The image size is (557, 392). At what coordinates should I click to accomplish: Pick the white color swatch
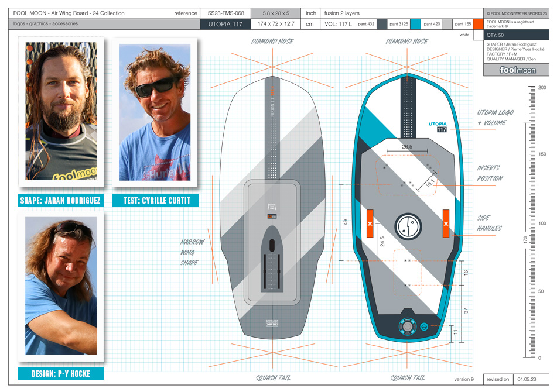478,35
